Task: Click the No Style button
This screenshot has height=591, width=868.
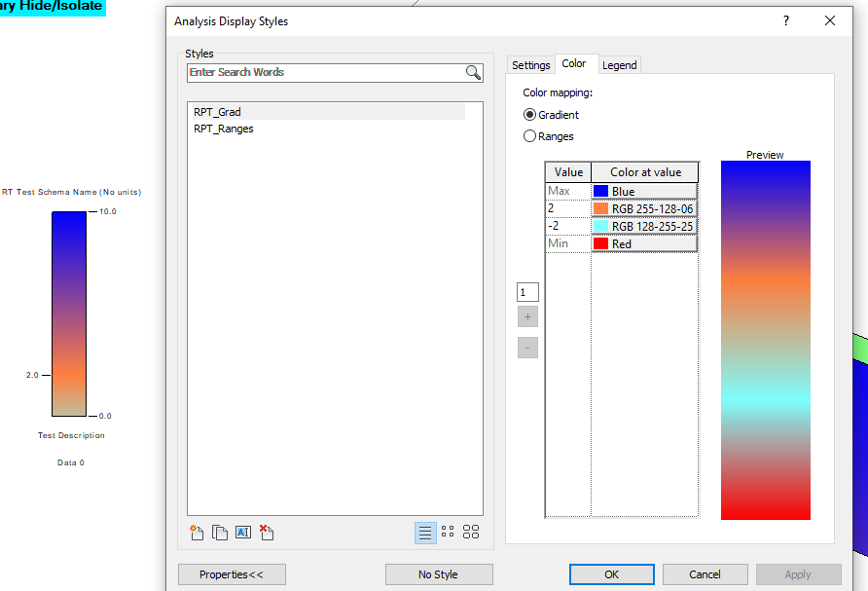Action: coord(439,574)
